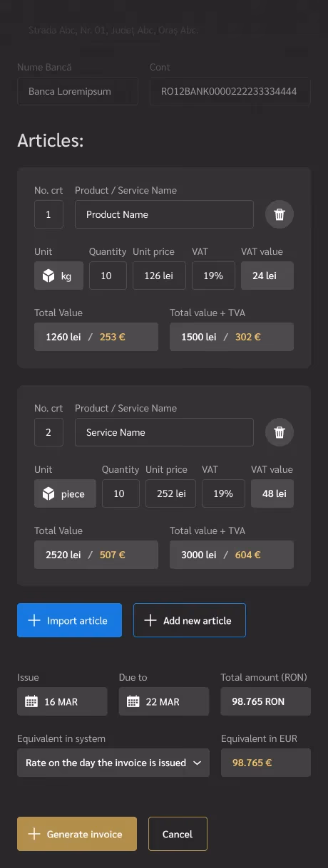Click plus icon on Add new article

pos(150,621)
